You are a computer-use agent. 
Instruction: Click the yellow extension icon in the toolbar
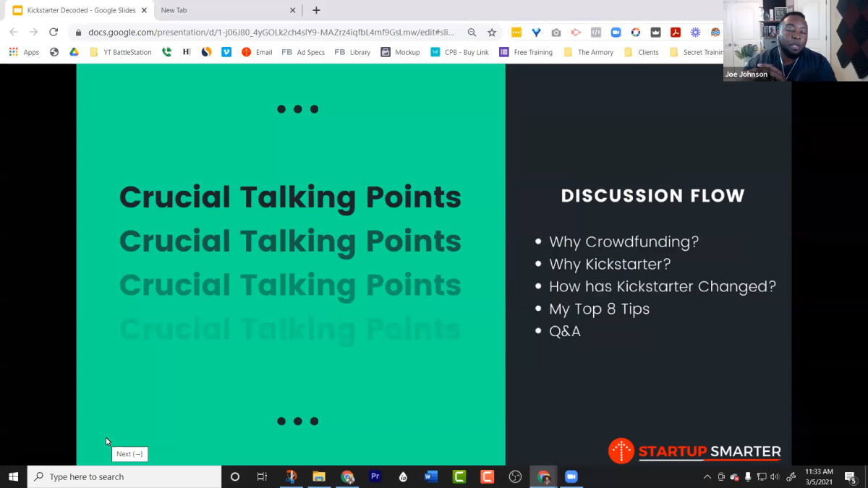pyautogui.click(x=516, y=32)
